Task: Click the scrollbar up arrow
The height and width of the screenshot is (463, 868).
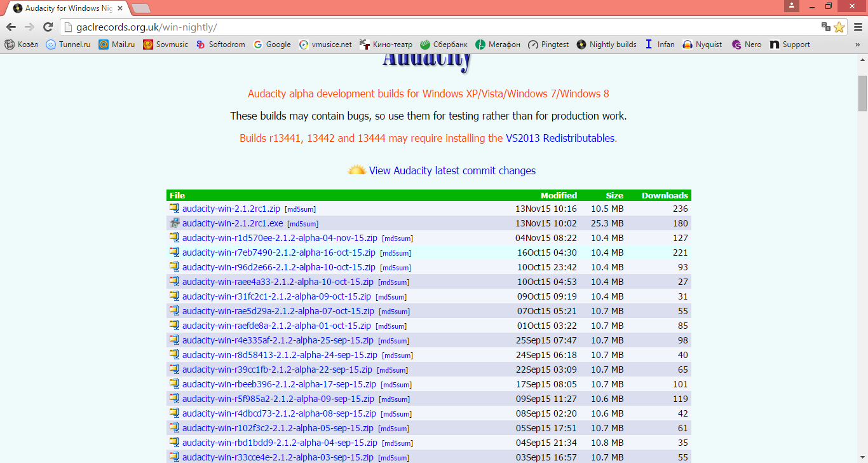Action: pos(862,59)
